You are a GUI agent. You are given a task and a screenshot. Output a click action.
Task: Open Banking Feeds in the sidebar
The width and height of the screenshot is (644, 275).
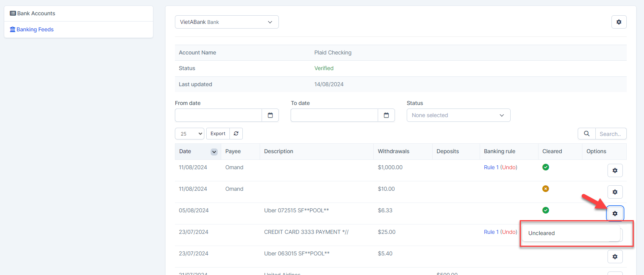(35, 29)
